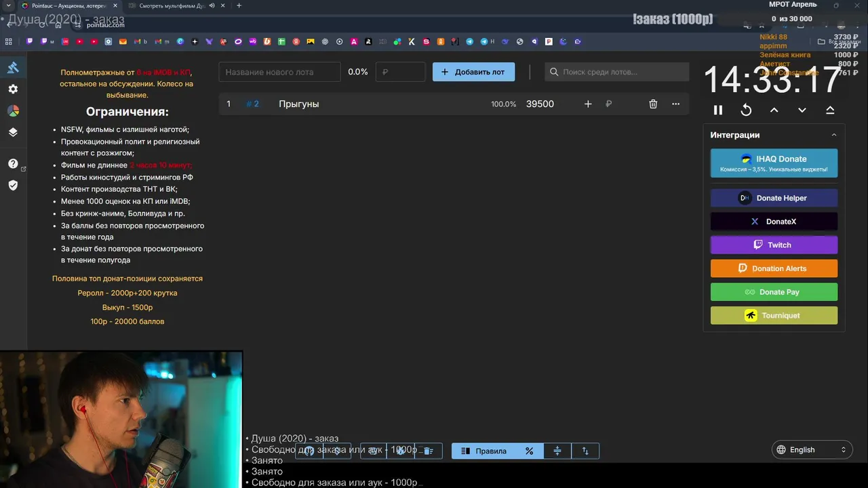Open the Twitch bookmark in bookmarks bar
This screenshot has width=868, height=488.
[x=30, y=41]
